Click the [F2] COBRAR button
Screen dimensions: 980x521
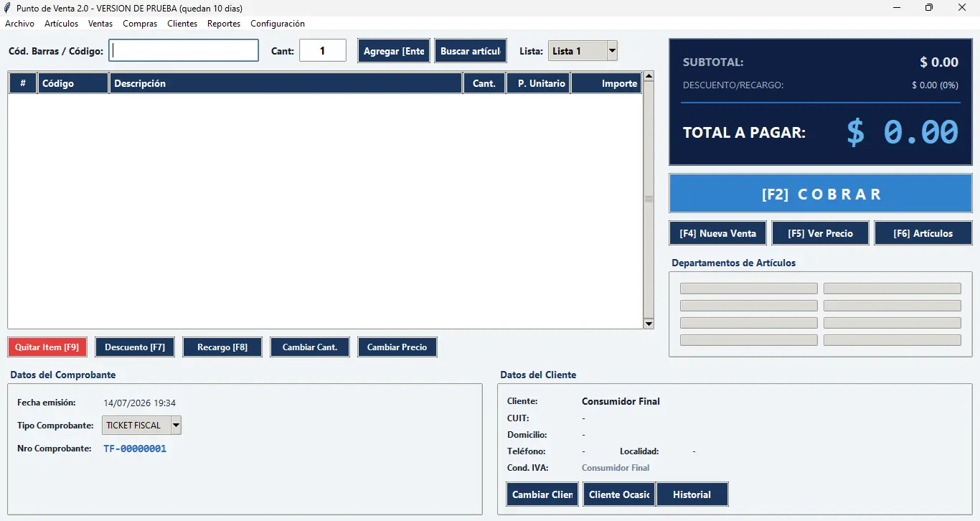pyautogui.click(x=821, y=194)
